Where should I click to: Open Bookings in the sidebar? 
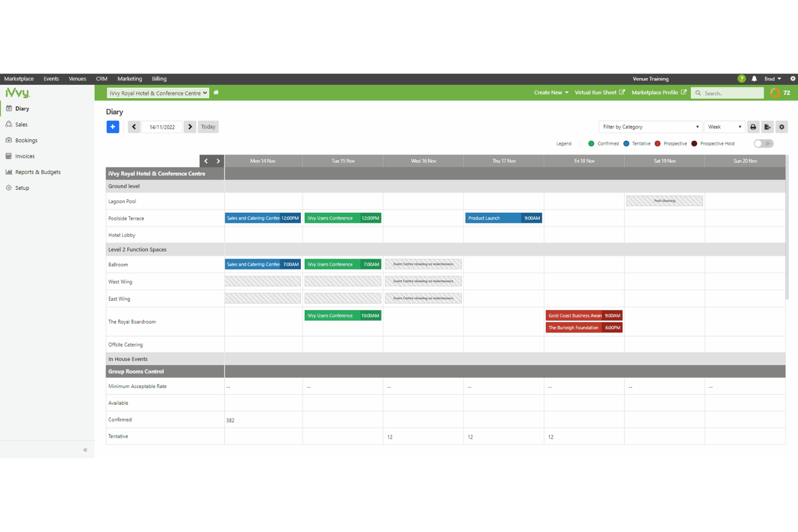(26, 140)
